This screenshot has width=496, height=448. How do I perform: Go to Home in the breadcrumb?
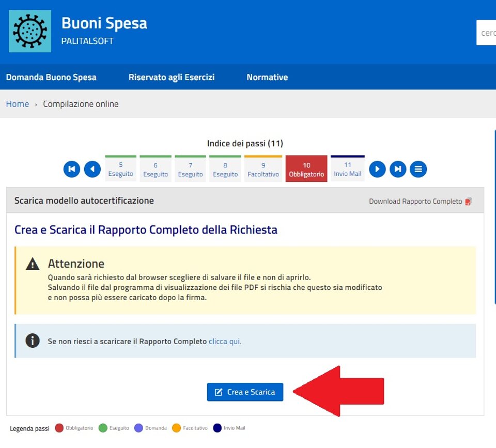tap(18, 104)
